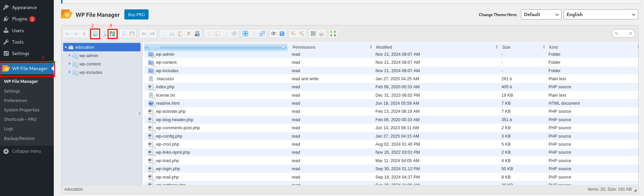
Task: Click the upload files toolbar icon
Action: [112, 34]
